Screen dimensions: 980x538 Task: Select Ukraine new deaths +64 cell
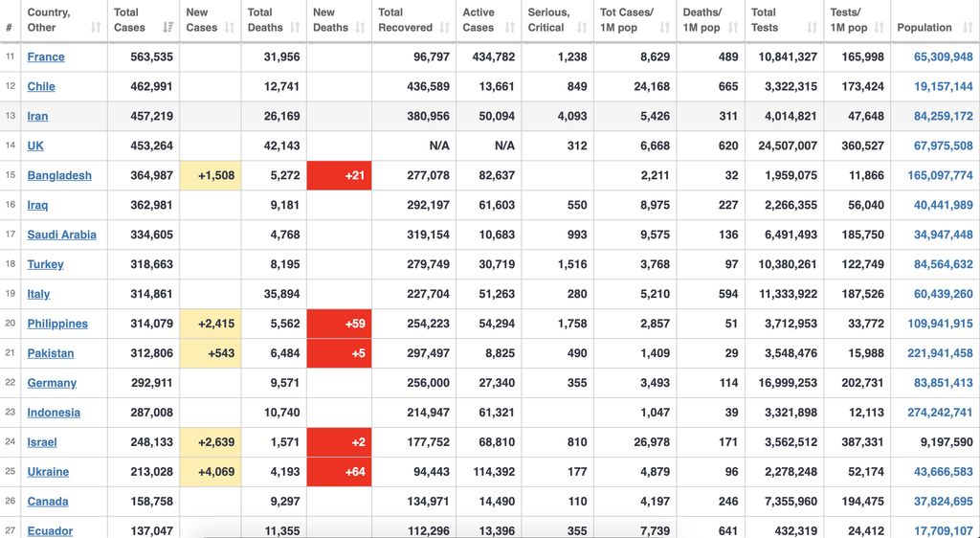[340, 472]
